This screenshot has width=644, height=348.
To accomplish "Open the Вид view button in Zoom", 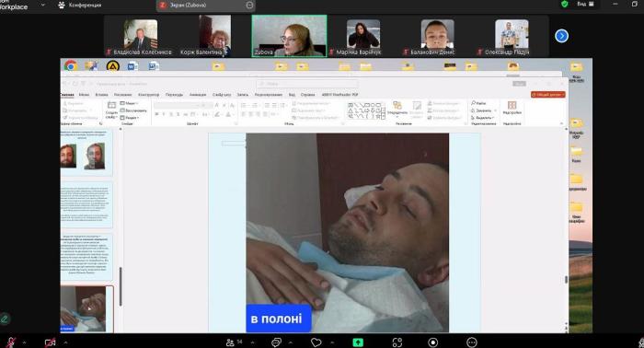I will [585, 4].
